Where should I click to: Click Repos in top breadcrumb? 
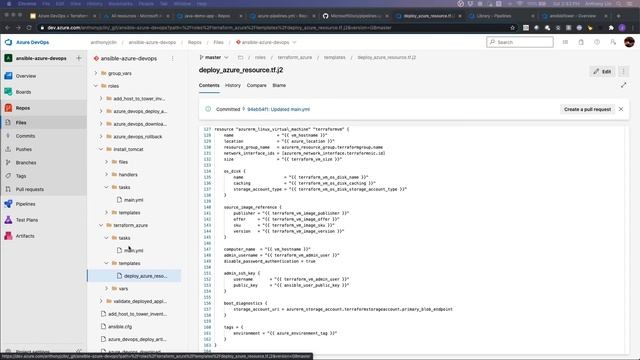tap(195, 42)
